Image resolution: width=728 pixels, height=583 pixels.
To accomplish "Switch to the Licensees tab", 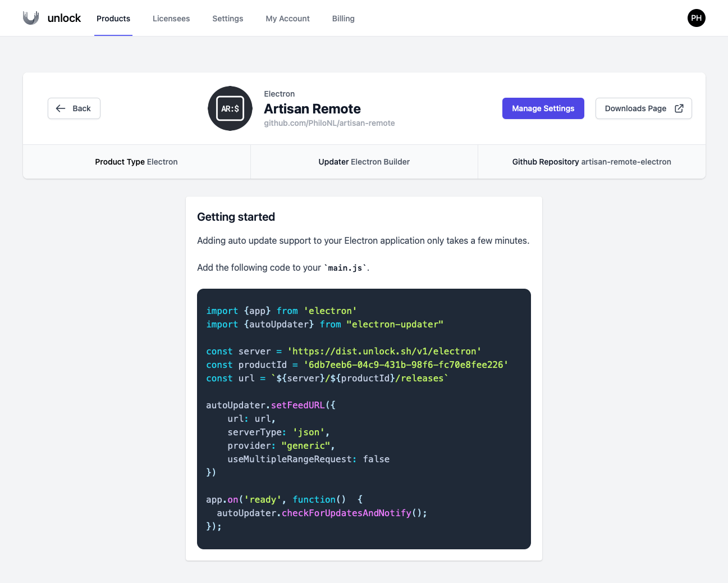I will tap(171, 19).
